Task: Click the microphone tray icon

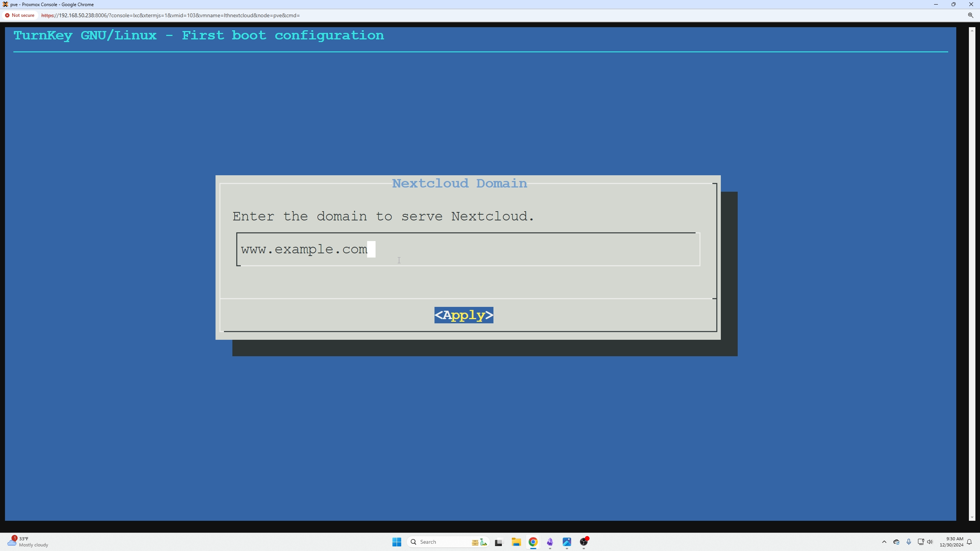Action: pos(908,542)
